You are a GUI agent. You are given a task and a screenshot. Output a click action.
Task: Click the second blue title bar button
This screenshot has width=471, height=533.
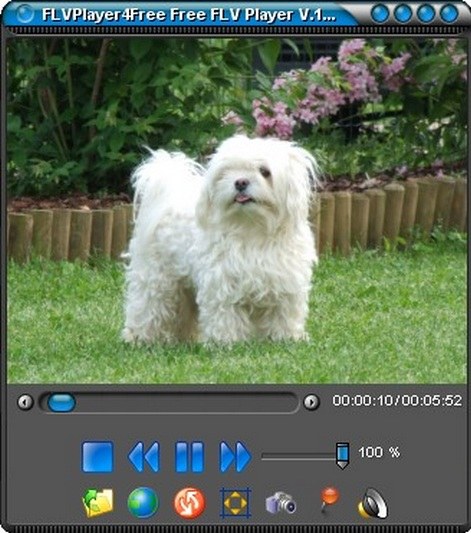click(403, 14)
